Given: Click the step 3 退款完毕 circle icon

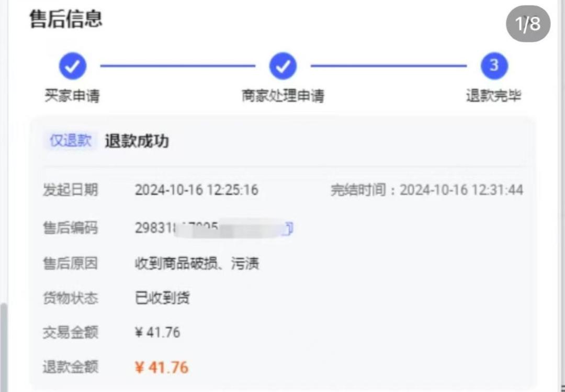Looking at the screenshot, I should 494,66.
